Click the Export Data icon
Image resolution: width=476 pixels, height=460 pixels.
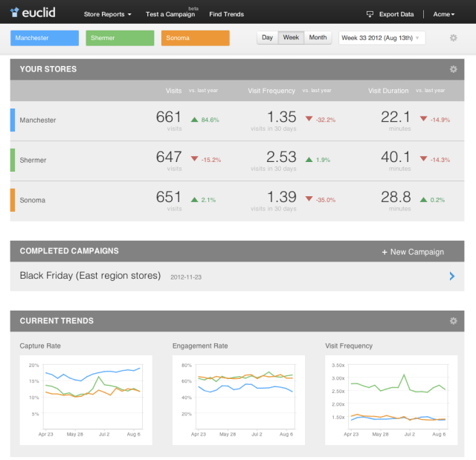tap(370, 14)
